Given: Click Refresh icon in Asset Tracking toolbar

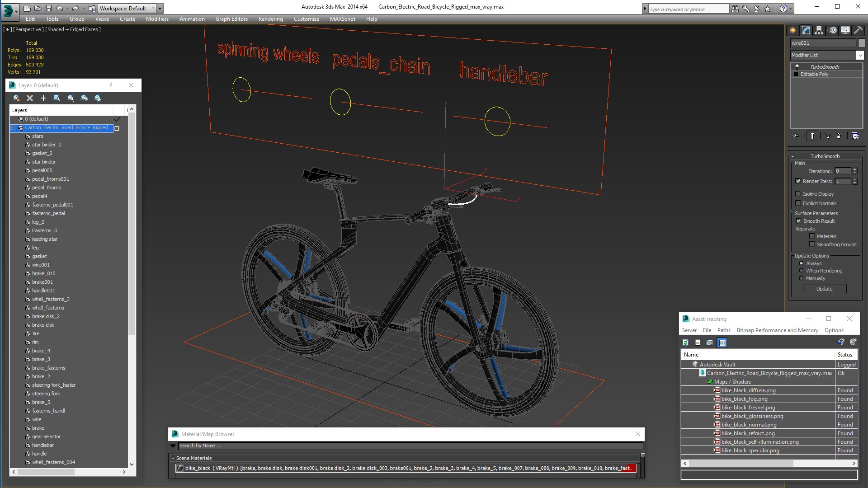Looking at the screenshot, I should [x=685, y=343].
